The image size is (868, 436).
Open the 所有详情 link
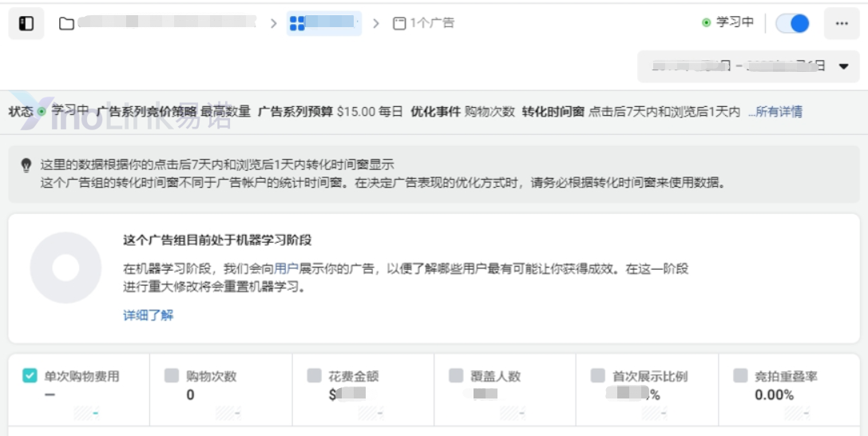click(x=775, y=112)
